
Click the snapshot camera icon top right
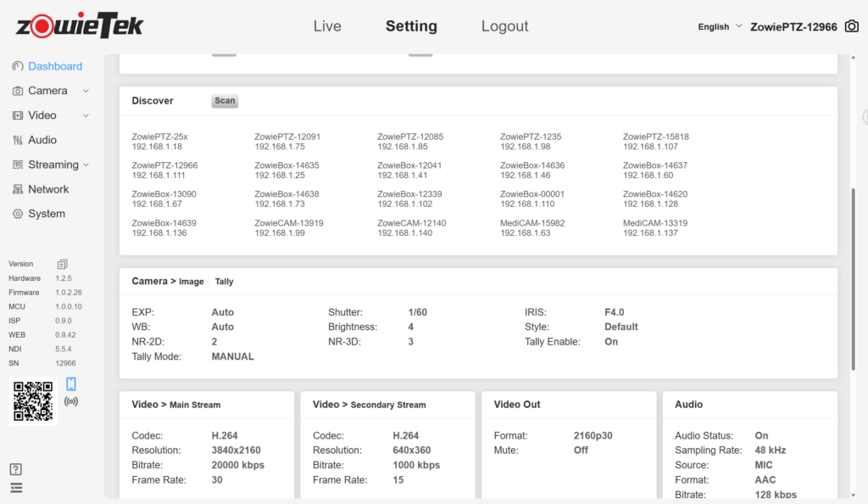(x=851, y=26)
